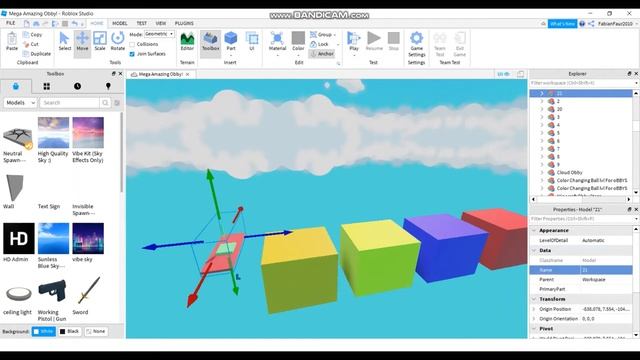Collapse the Transform properties section
Viewport: 640px width, 360px height.
point(534,299)
